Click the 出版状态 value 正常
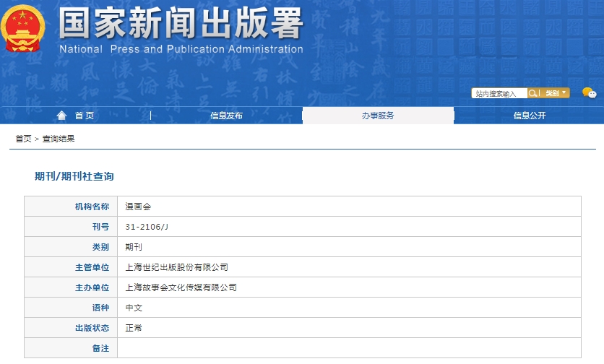 pos(134,328)
